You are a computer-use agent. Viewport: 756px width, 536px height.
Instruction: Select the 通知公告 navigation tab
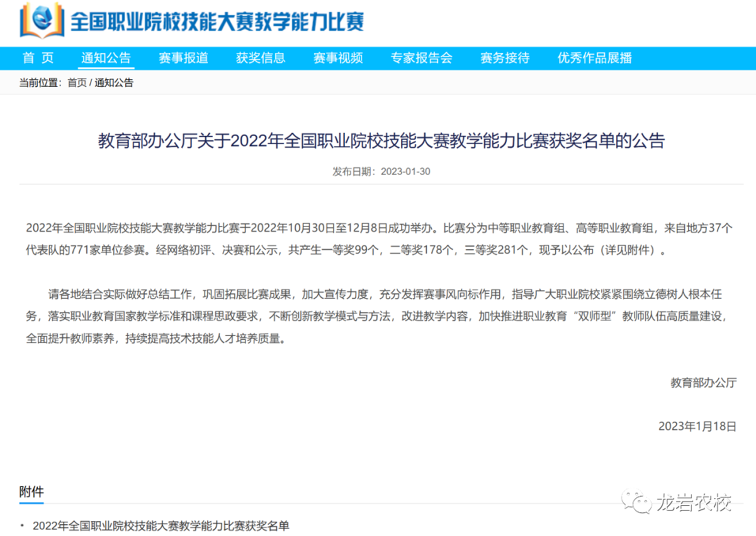[x=106, y=58]
